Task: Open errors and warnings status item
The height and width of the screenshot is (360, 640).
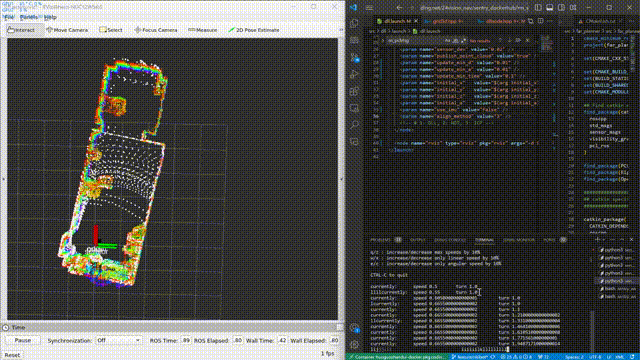Action: (517, 357)
